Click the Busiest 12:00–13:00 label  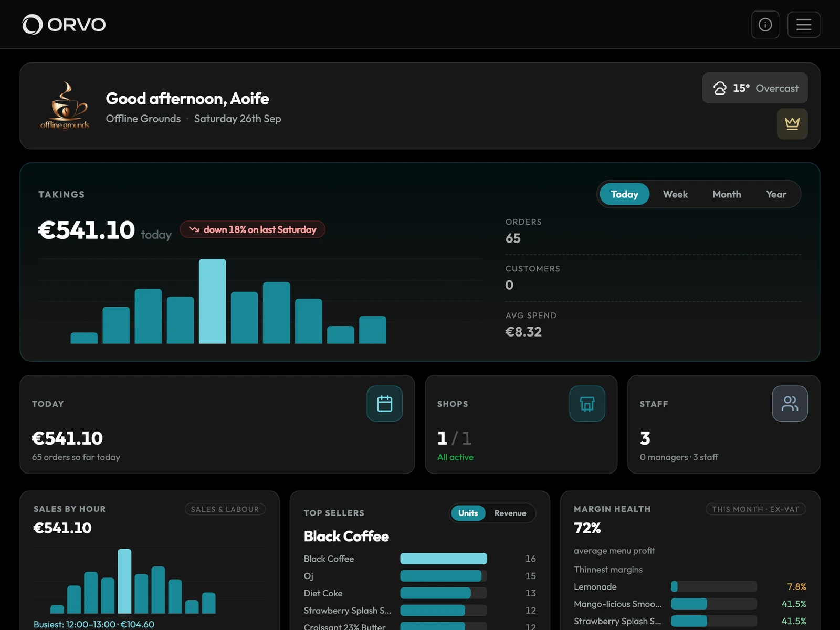click(94, 624)
